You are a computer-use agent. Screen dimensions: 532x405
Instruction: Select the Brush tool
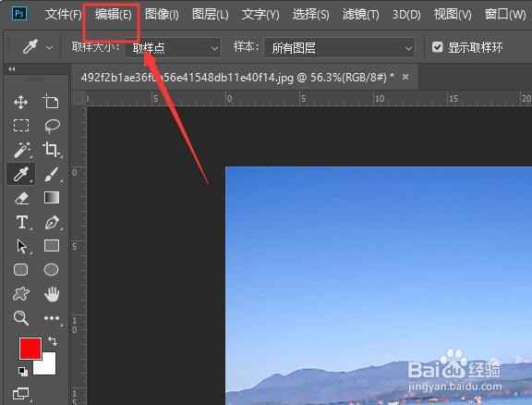click(52, 175)
